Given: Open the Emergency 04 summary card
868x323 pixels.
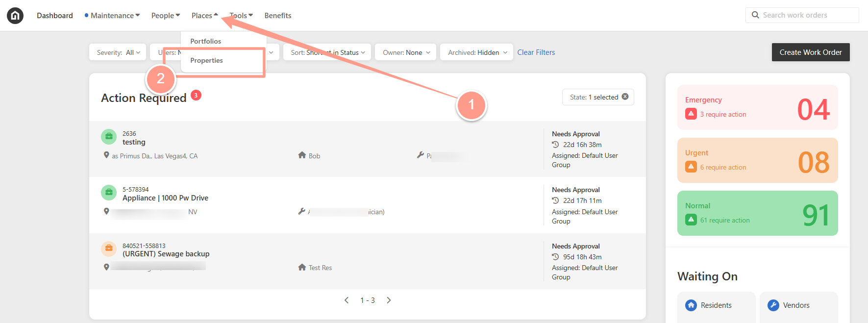Looking at the screenshot, I should 758,107.
